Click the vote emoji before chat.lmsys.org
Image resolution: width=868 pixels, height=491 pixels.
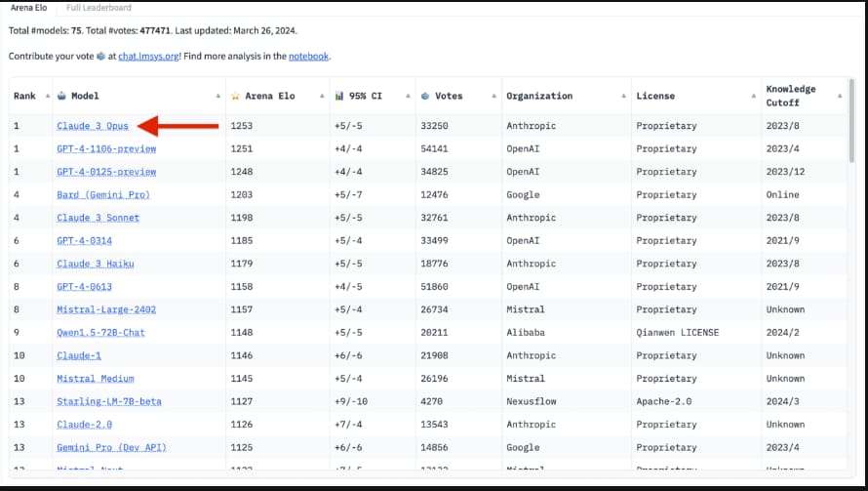(x=100, y=56)
